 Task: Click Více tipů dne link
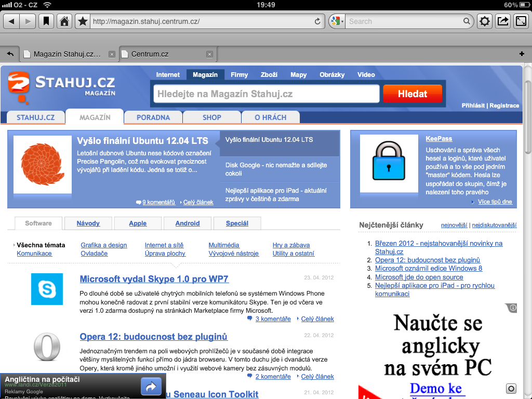coord(495,202)
